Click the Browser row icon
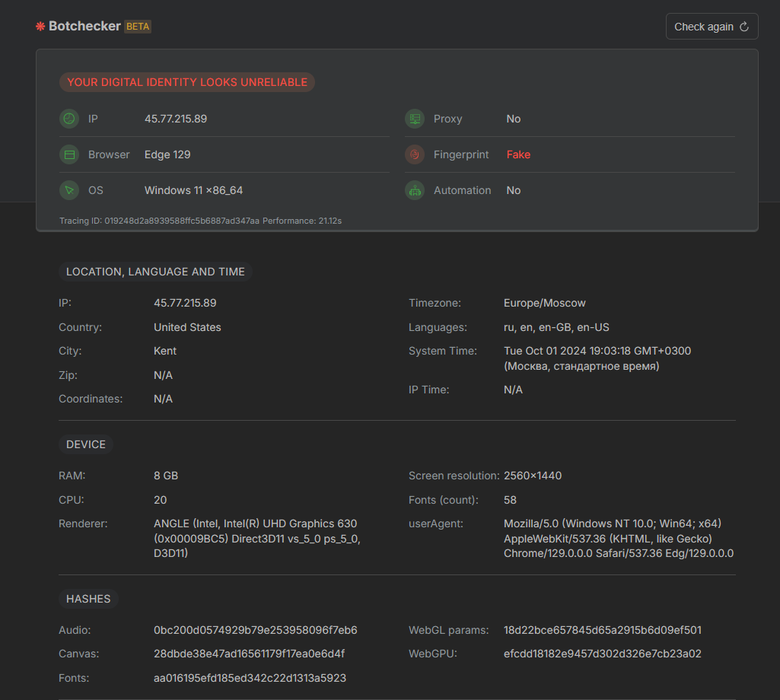 (x=69, y=154)
